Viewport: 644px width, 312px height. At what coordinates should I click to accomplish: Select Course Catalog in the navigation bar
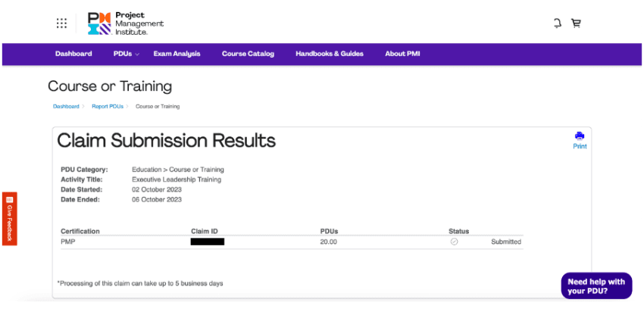point(248,54)
